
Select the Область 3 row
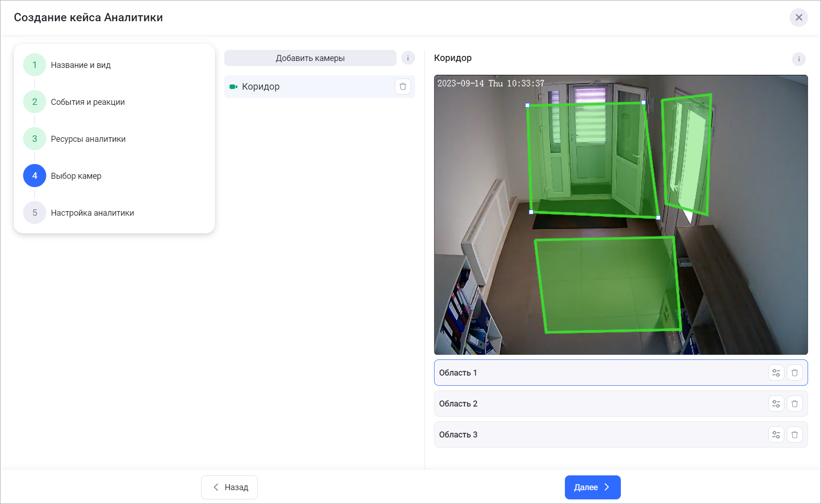596,435
